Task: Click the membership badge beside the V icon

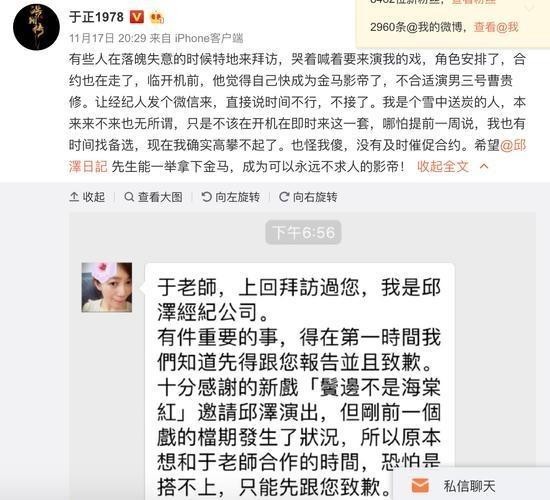Action: click(x=157, y=18)
